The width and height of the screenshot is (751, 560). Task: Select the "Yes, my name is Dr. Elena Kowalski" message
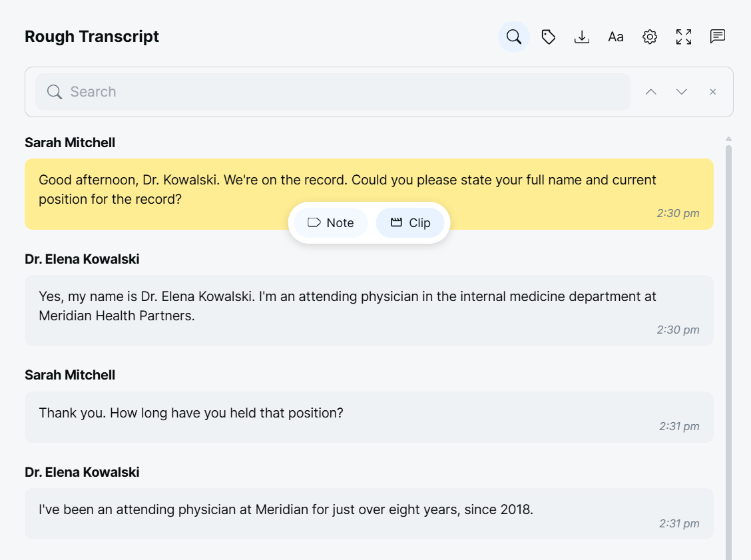coord(369,310)
